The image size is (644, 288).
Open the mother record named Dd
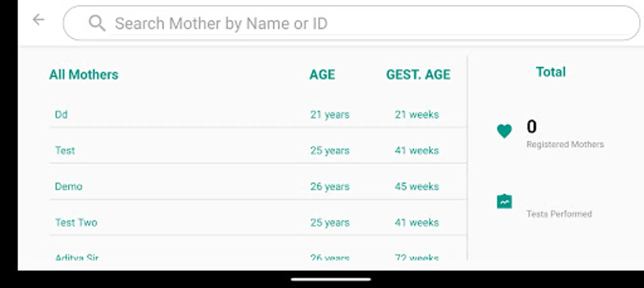click(258, 115)
